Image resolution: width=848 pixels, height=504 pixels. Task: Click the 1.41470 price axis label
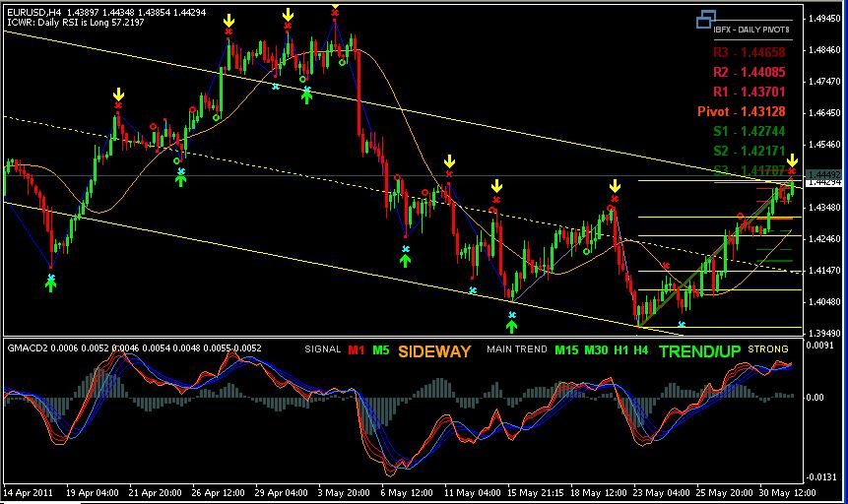(x=824, y=270)
